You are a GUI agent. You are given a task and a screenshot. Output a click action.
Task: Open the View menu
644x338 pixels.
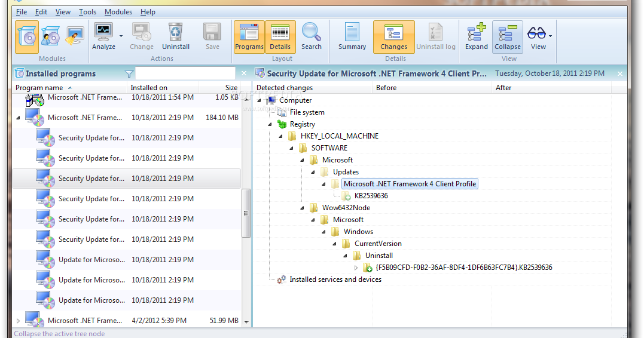tap(63, 12)
